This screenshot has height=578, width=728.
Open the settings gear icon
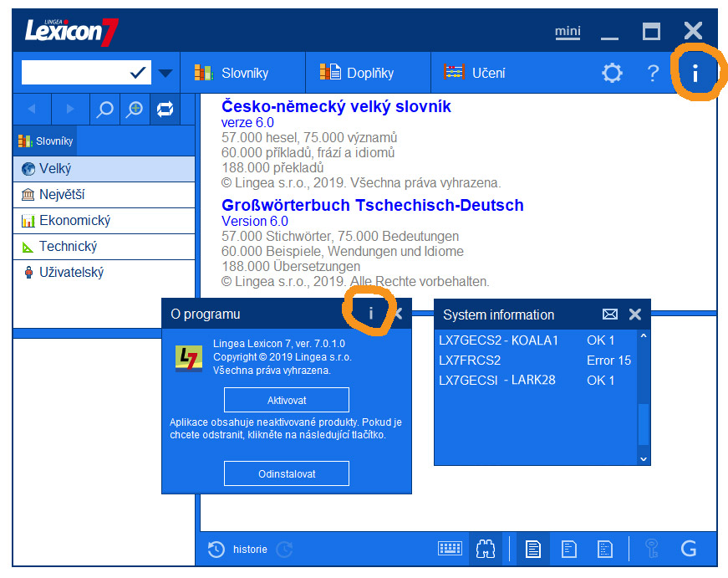coord(612,73)
